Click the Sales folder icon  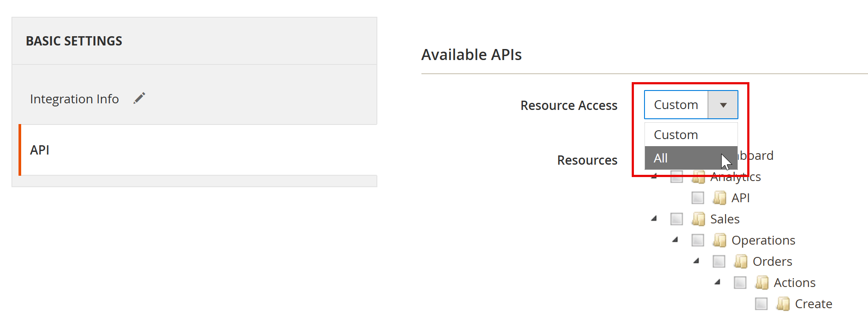[x=698, y=219]
